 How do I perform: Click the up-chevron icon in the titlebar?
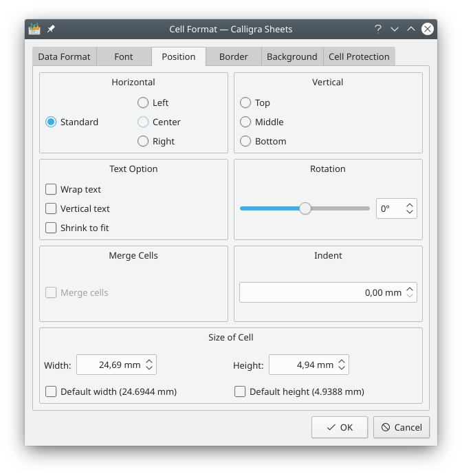411,29
